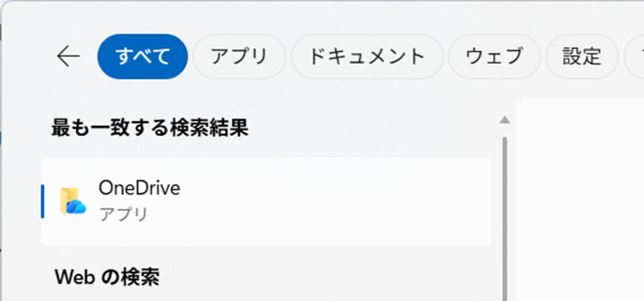The height and width of the screenshot is (301, 644).
Task: Click the back arrow icon
Action: pos(68,56)
